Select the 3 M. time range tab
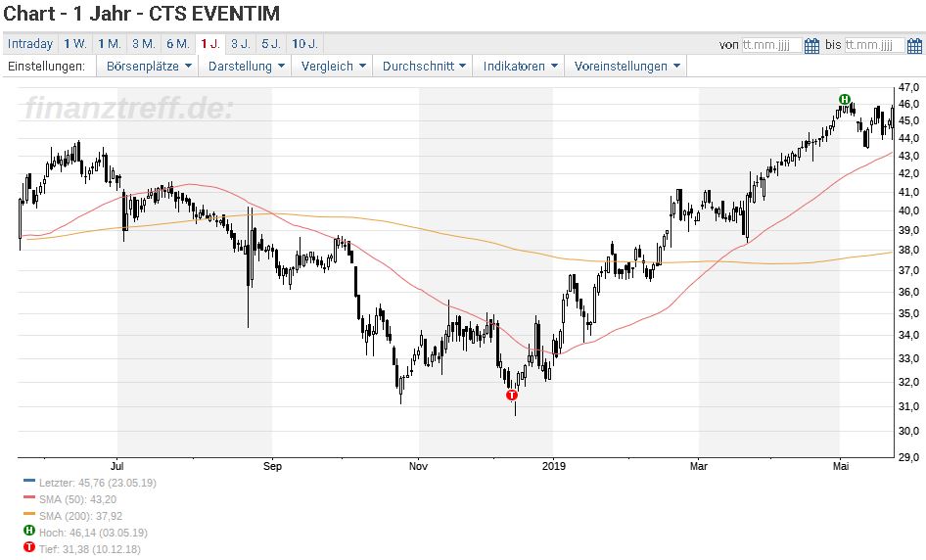 click(144, 44)
